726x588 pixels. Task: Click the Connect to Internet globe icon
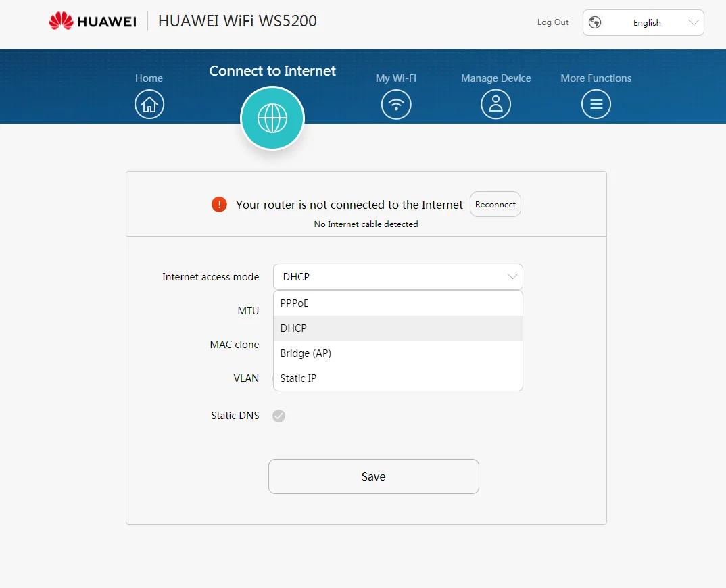point(272,118)
